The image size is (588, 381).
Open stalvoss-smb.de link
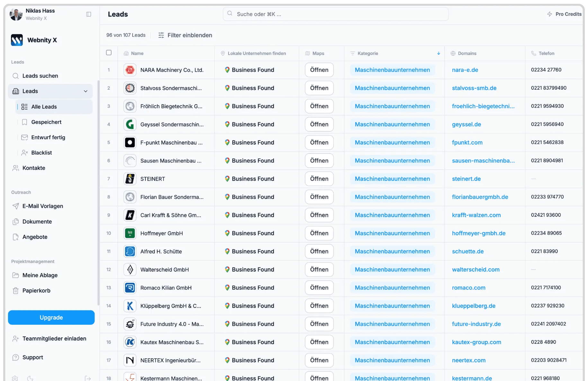point(474,88)
